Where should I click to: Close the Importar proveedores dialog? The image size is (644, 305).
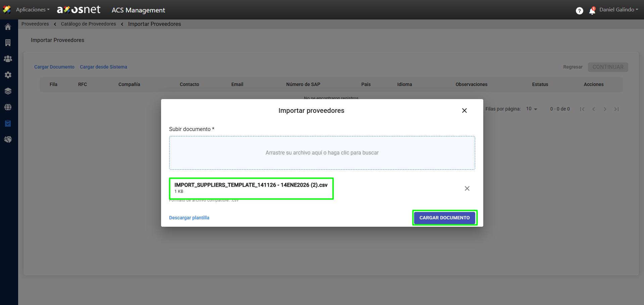[x=464, y=111]
